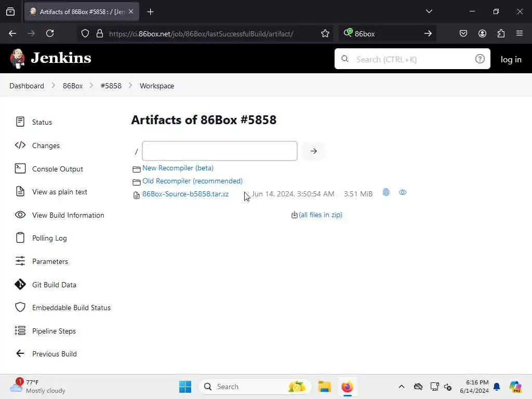
Task: Open the Pocket save icon
Action: tap(463, 33)
